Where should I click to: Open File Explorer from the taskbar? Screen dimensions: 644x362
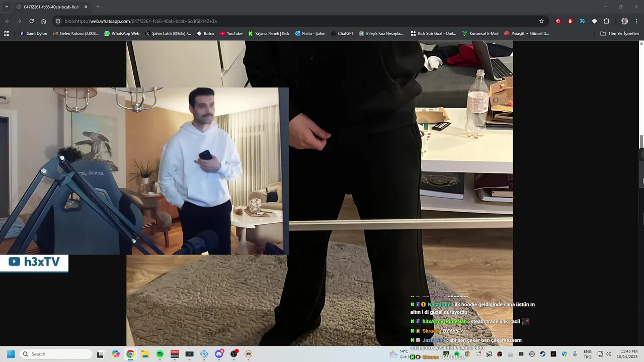pyautogui.click(x=145, y=354)
